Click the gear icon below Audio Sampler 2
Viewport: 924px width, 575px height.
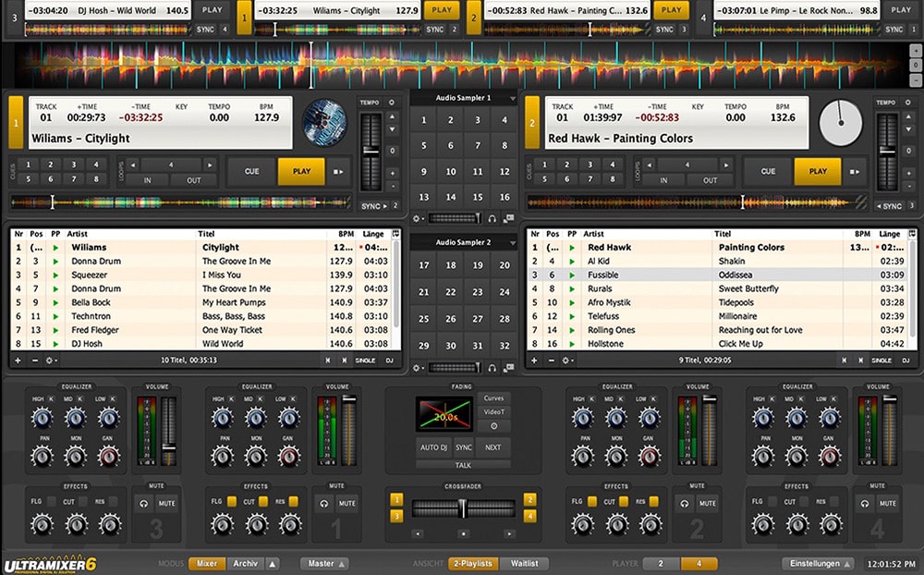tap(416, 368)
